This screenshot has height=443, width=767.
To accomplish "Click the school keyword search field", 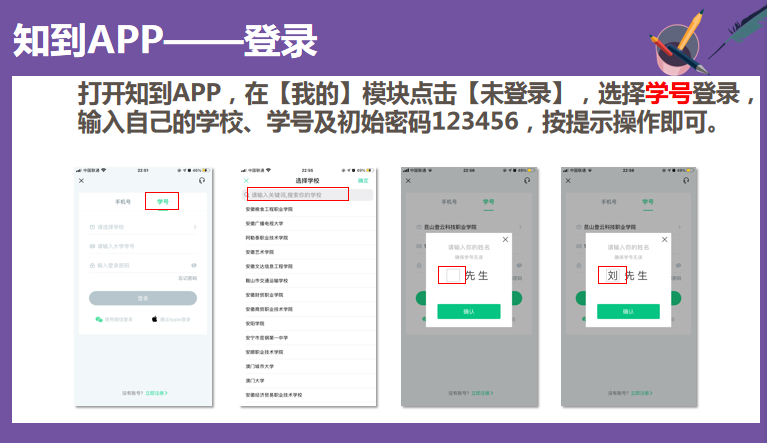I will coord(308,195).
